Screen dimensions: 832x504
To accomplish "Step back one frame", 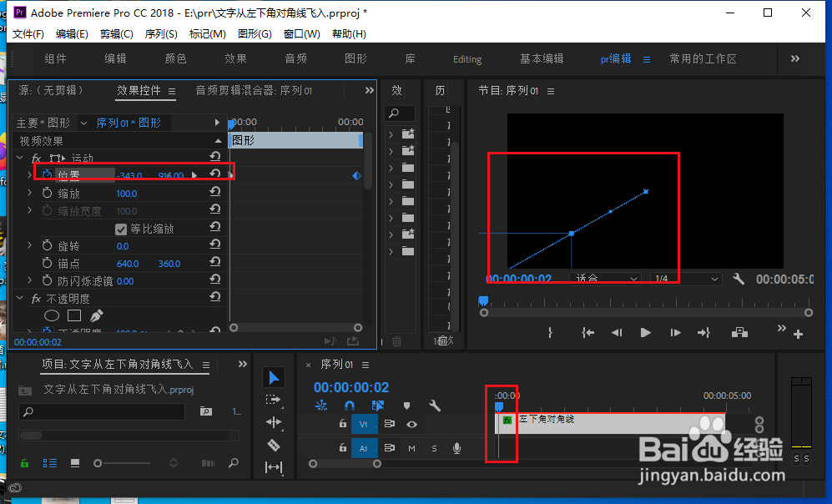I will 617,333.
